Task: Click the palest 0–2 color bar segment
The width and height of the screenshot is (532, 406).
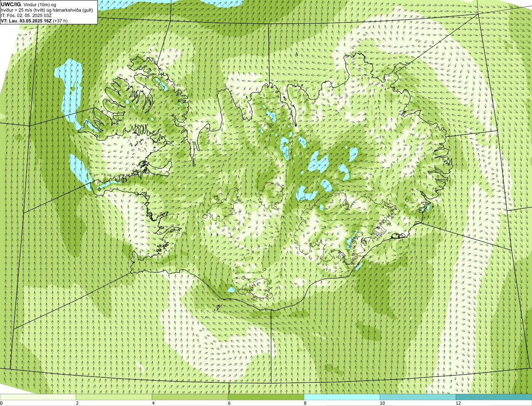Action: coord(38,397)
